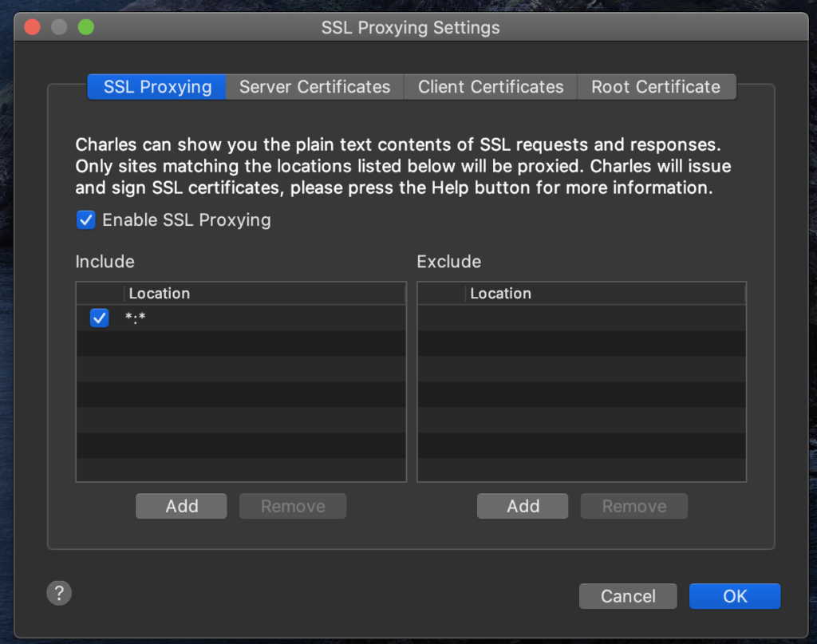Switch to the Server Certificates tab
Viewport: 817px width, 644px height.
tap(314, 87)
